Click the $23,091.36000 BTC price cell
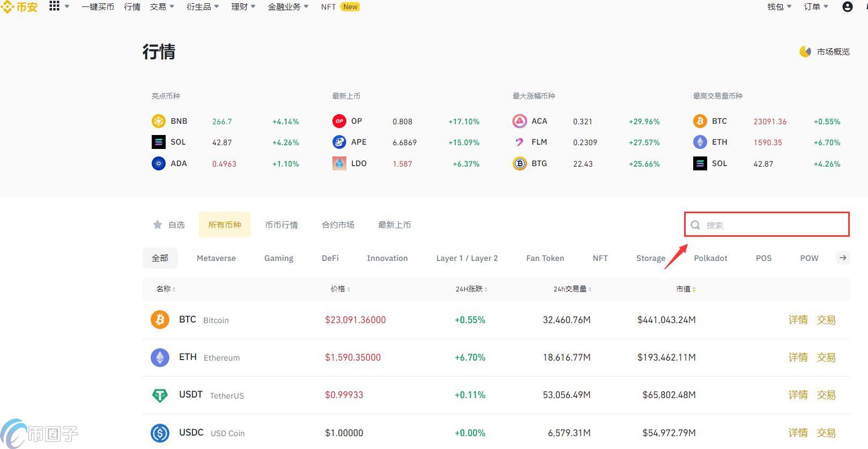Viewport: 868px width, 449px height. pyautogui.click(x=355, y=320)
